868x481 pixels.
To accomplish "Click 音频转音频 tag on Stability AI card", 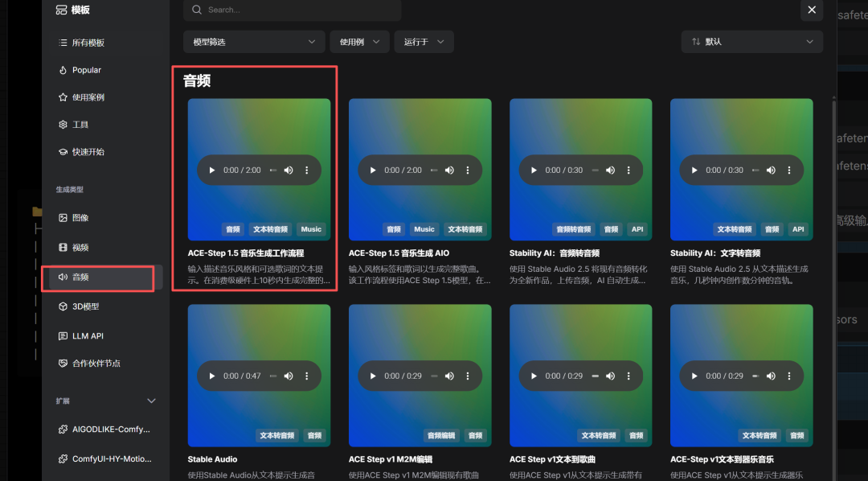I will (x=574, y=229).
